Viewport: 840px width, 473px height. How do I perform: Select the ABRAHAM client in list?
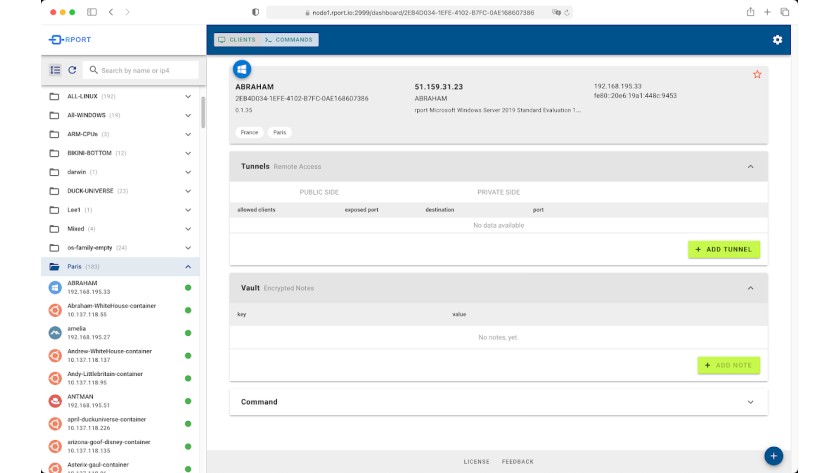[120, 288]
